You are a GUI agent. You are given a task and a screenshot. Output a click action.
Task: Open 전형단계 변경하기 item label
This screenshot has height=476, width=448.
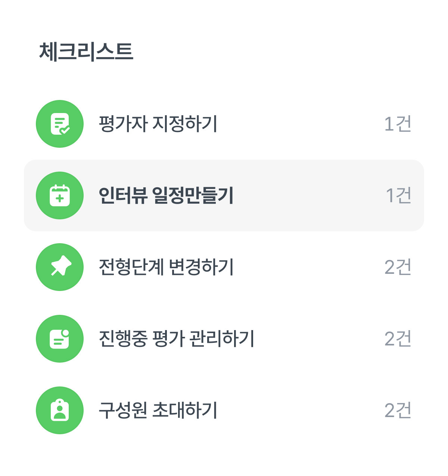166,267
